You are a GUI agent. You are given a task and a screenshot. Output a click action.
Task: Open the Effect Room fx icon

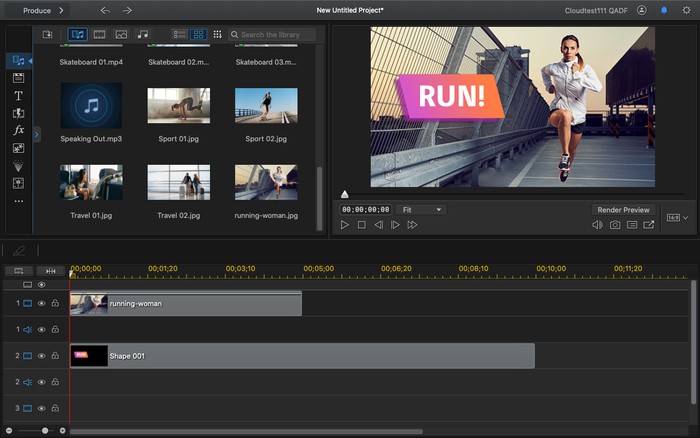coord(18,130)
